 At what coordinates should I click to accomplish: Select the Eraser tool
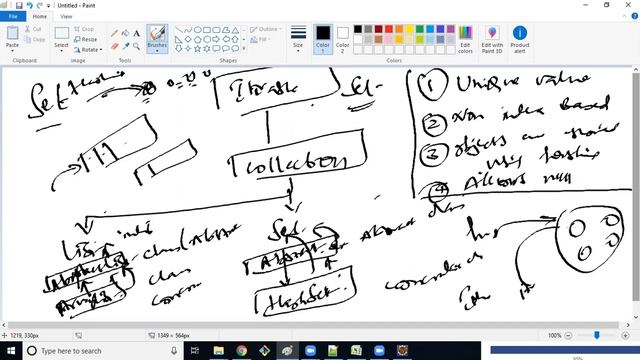click(115, 47)
